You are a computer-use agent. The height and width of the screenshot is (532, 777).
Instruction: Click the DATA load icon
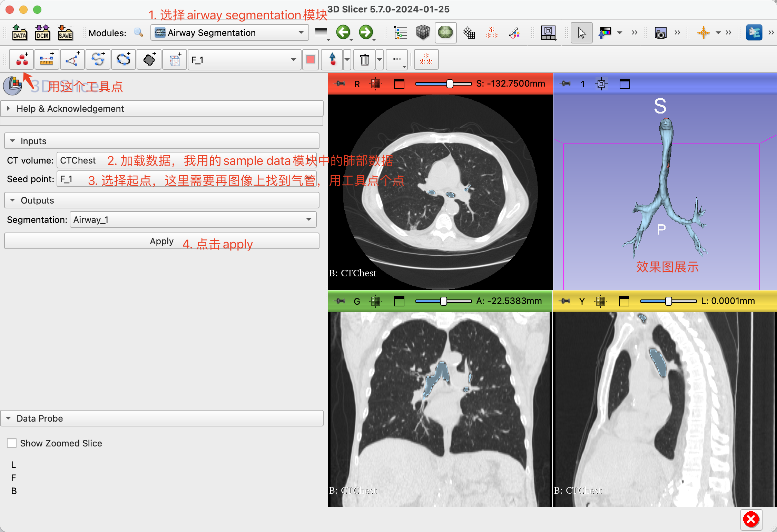pyautogui.click(x=19, y=32)
